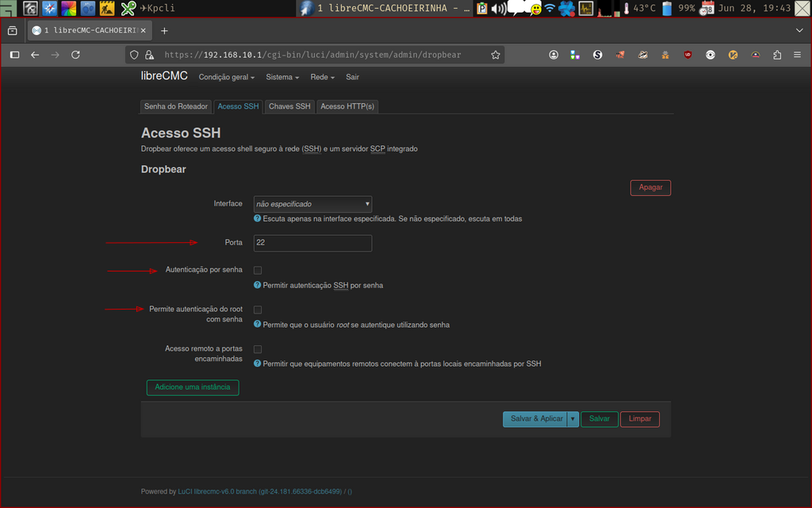
Task: Close the libreCMC-CACHOEIRINHA tab
Action: click(x=144, y=31)
